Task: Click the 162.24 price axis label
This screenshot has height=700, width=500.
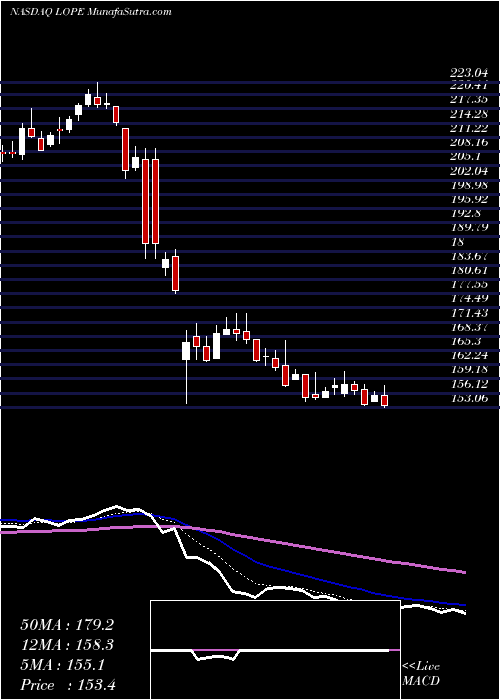Action: (469, 356)
